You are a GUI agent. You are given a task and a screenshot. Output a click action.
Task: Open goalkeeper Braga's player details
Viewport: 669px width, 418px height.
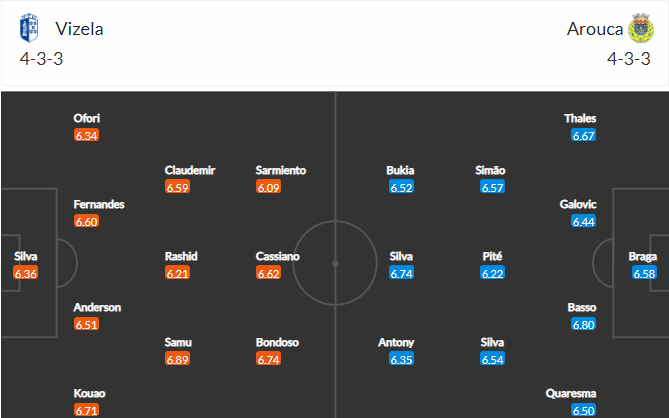[x=642, y=256]
